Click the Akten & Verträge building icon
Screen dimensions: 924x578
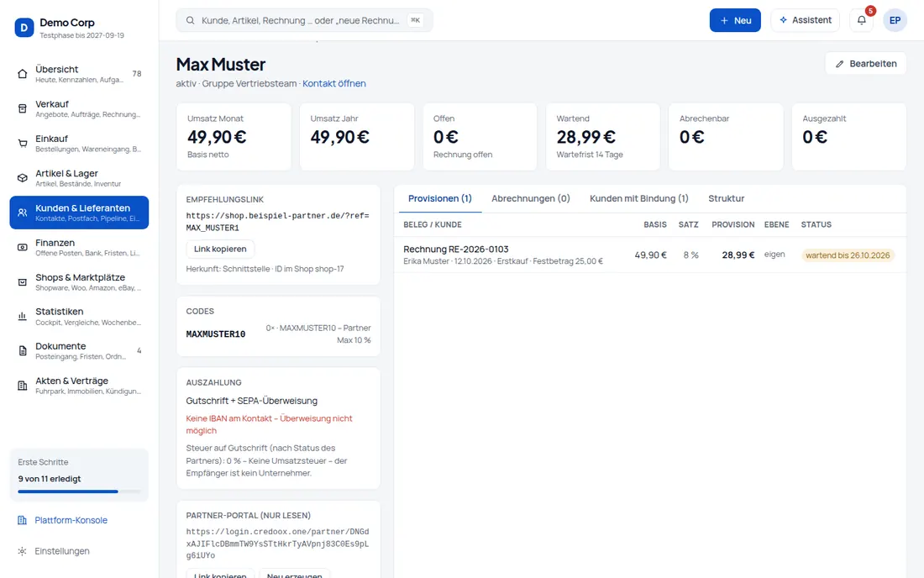tap(23, 386)
